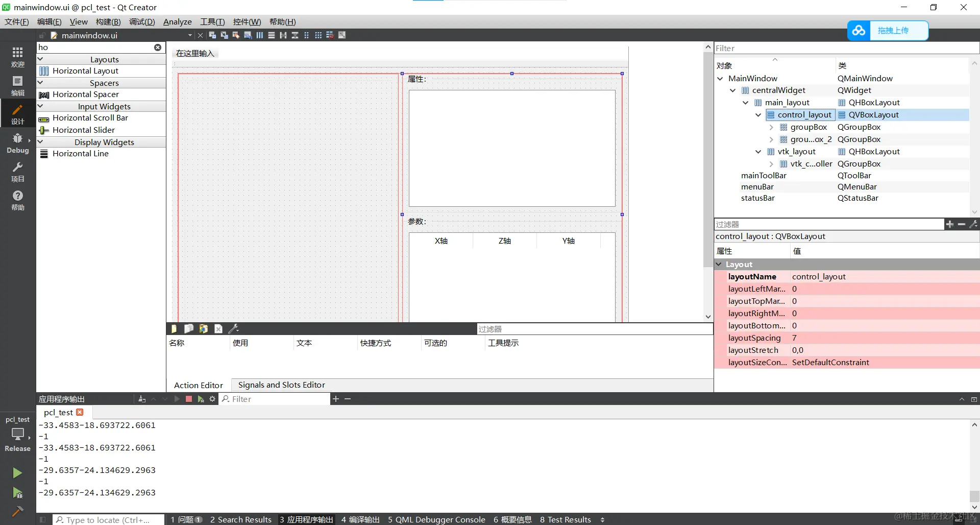980x525 pixels.
Task: Collapse the Input Widgets category
Action: pos(40,106)
